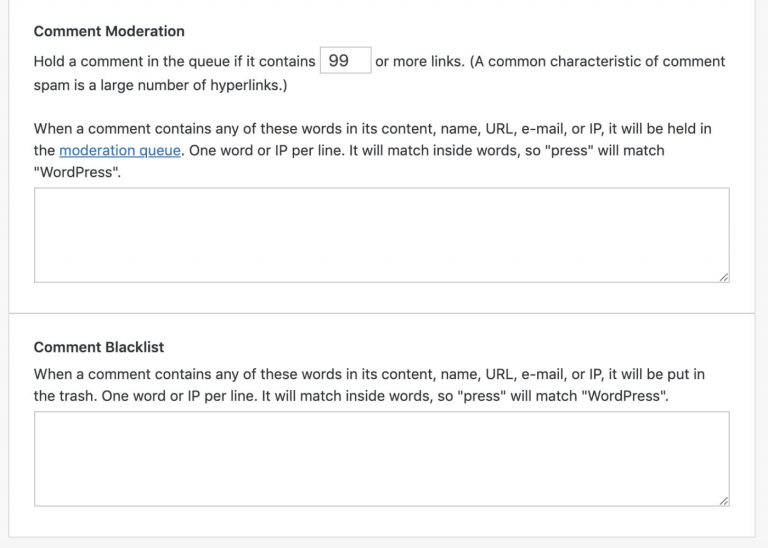The height and width of the screenshot is (548, 768).
Task: Select the quoted "WordPress" under the moderation description
Action: 77,172
